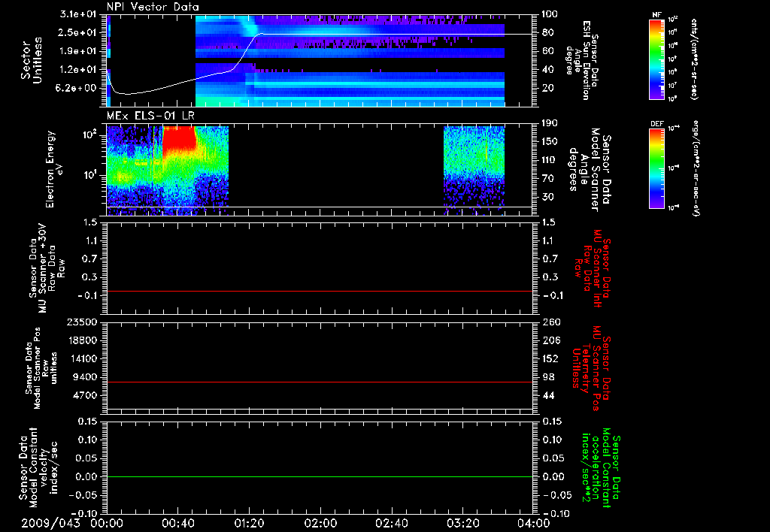
Task: Click the red line in MU Scanner +30V panel
Action: click(x=319, y=291)
